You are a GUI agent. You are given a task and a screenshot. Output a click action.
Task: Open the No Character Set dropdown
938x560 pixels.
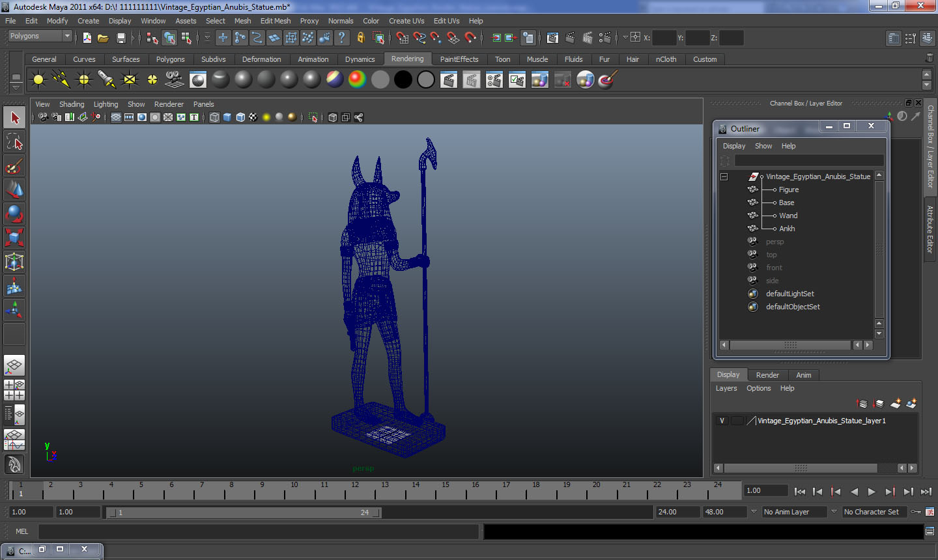click(x=875, y=512)
